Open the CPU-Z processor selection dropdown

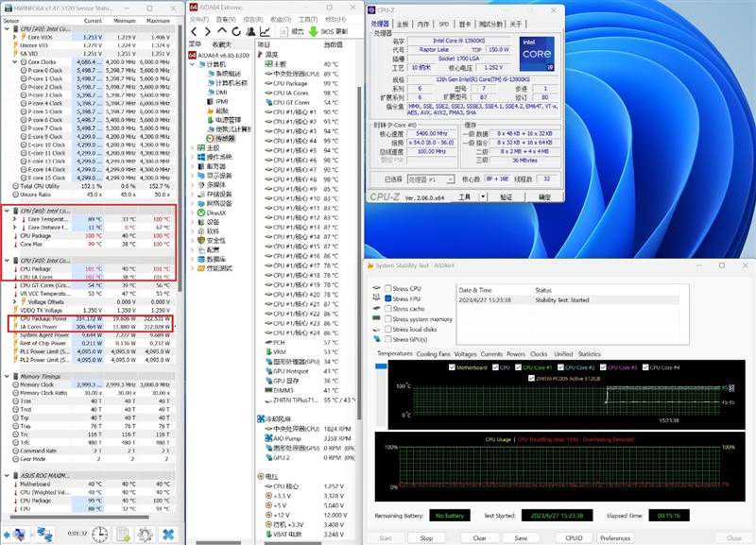pos(429,179)
